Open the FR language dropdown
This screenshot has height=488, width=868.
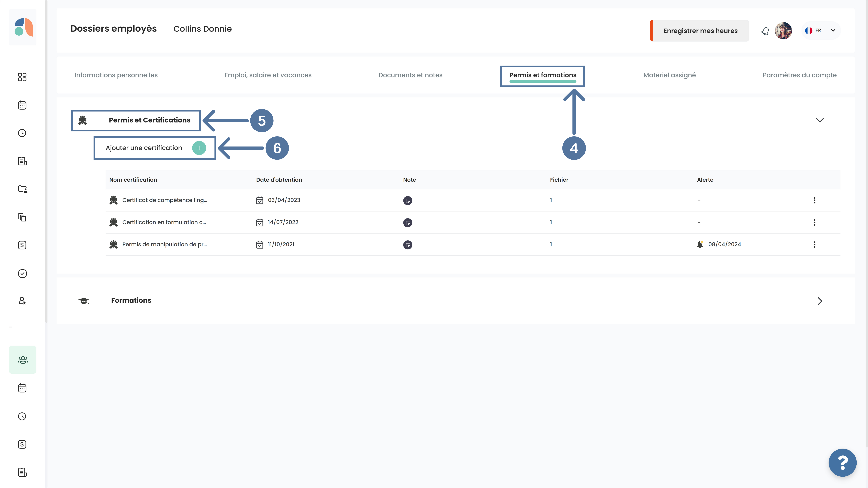click(821, 31)
